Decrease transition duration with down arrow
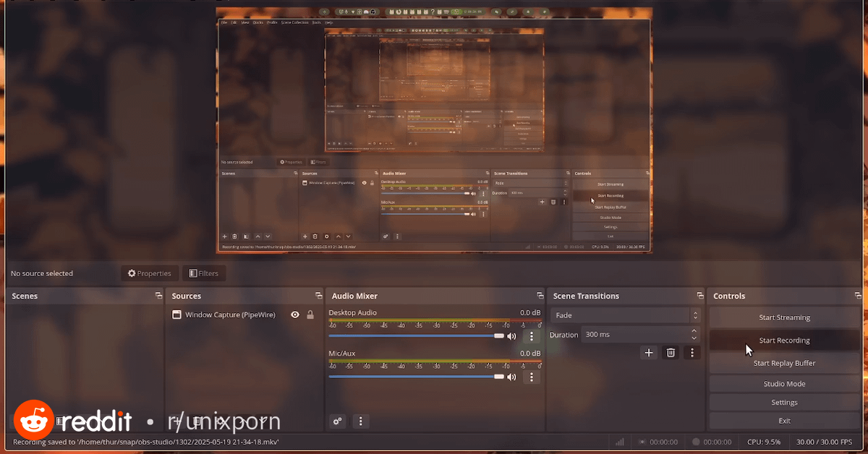Viewport: 868px width, 454px height. (694, 338)
